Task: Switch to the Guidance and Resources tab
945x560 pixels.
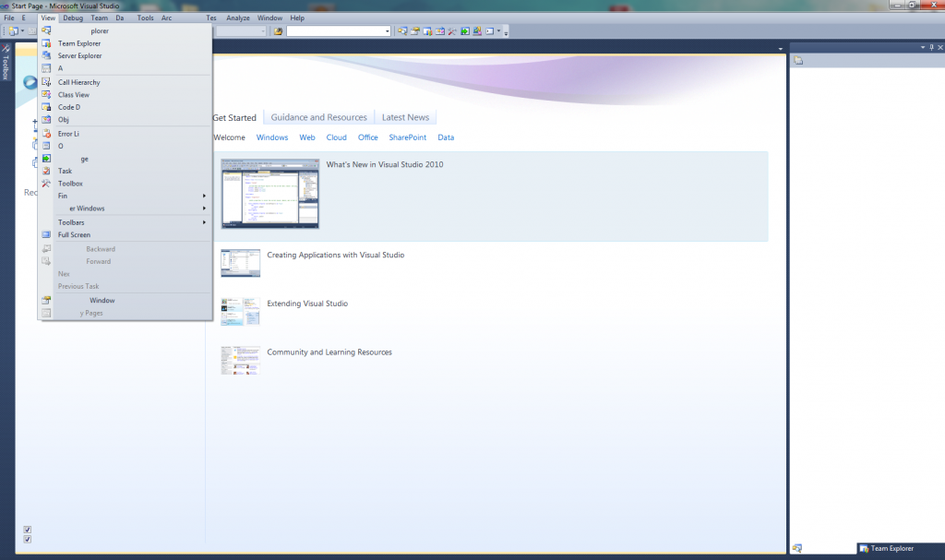Action: tap(318, 117)
